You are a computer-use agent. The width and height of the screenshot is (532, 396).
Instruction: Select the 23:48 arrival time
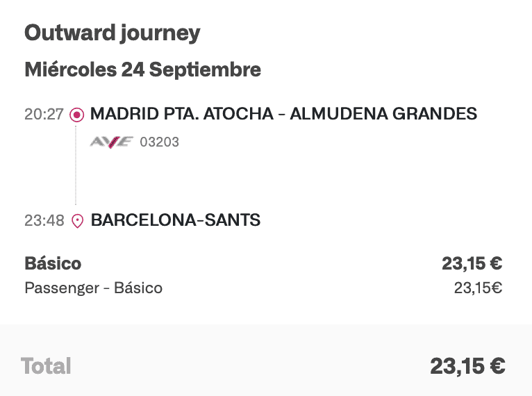tap(44, 221)
